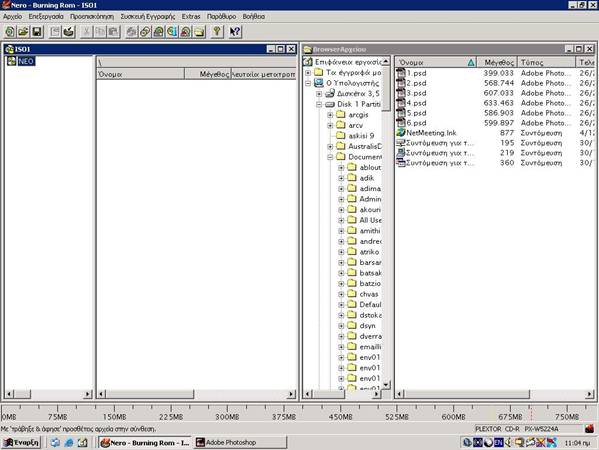Click Nero Burning Rom taskbar button
This screenshot has height=450, width=599.
[x=145, y=443]
